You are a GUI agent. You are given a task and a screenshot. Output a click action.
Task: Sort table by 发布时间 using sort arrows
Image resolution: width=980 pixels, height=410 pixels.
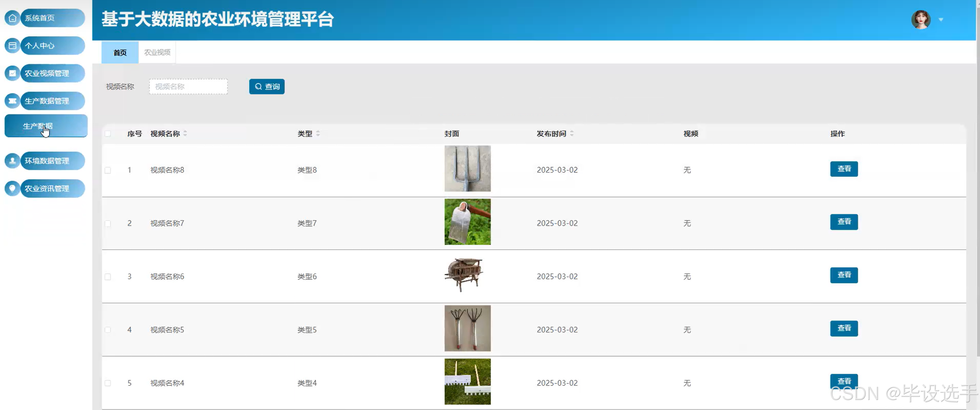(x=571, y=133)
